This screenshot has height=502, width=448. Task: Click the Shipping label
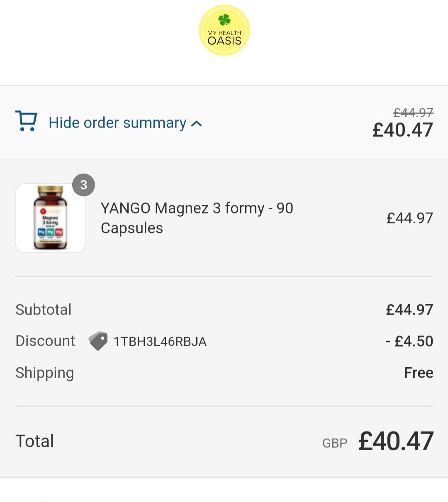coord(45,373)
